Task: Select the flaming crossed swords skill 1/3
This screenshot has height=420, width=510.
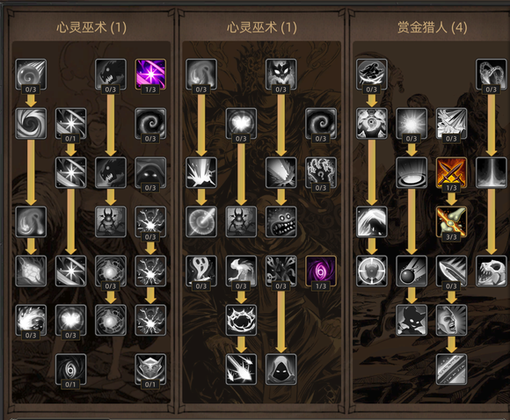Action: coord(451,172)
